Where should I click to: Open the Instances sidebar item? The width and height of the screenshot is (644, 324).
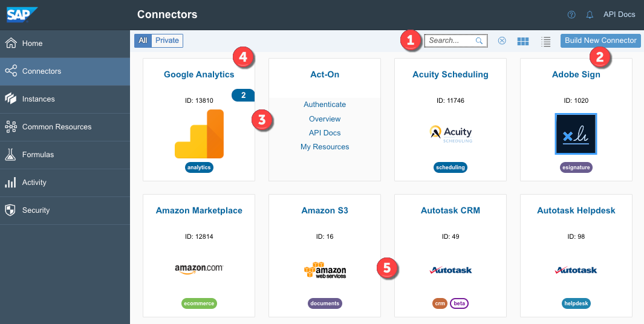tap(38, 99)
